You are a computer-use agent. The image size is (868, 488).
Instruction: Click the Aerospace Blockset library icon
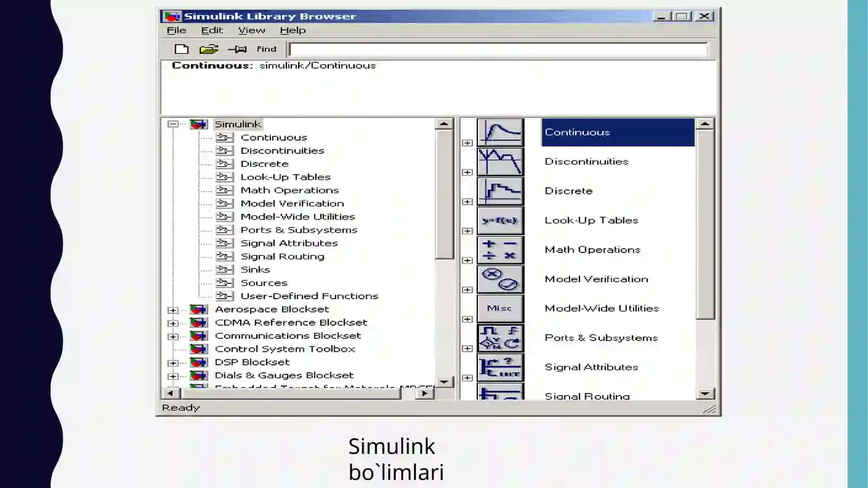[199, 309]
